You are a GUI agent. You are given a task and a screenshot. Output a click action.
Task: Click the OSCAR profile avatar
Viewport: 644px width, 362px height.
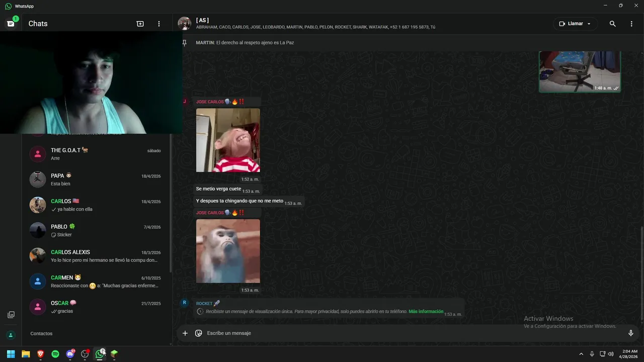pyautogui.click(x=38, y=307)
